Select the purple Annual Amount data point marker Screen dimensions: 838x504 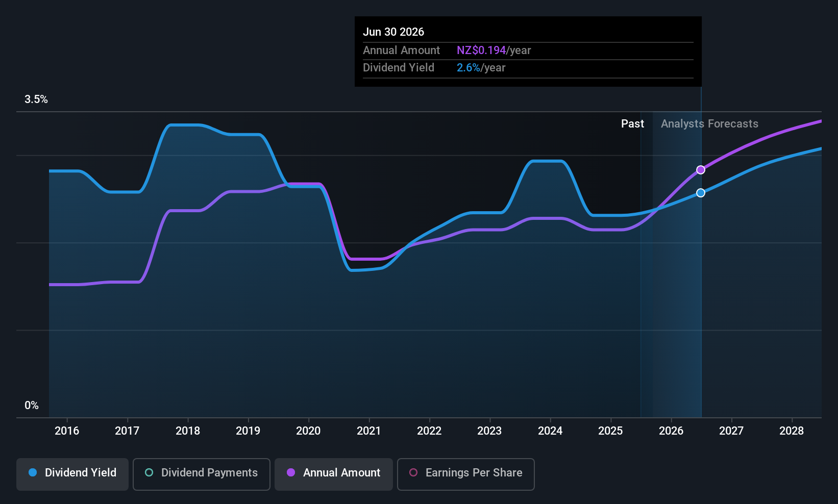701,170
